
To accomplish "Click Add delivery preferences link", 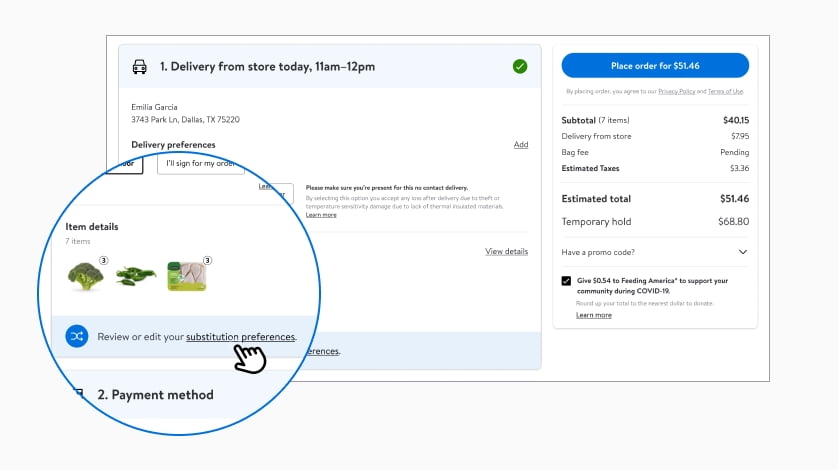I will [521, 144].
